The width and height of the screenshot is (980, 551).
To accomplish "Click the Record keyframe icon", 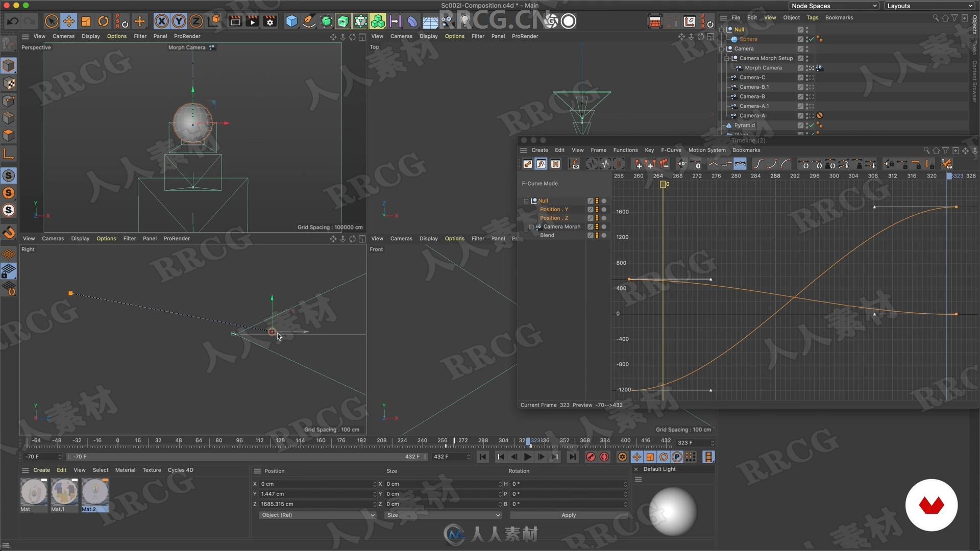I will [590, 457].
